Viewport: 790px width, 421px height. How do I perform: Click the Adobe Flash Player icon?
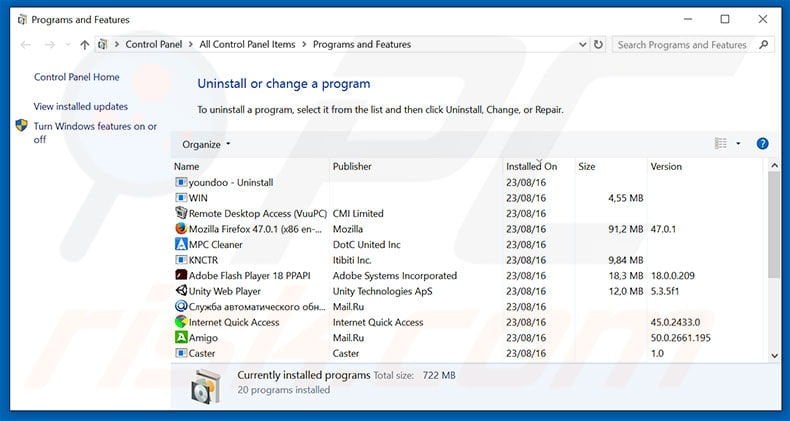pos(181,275)
